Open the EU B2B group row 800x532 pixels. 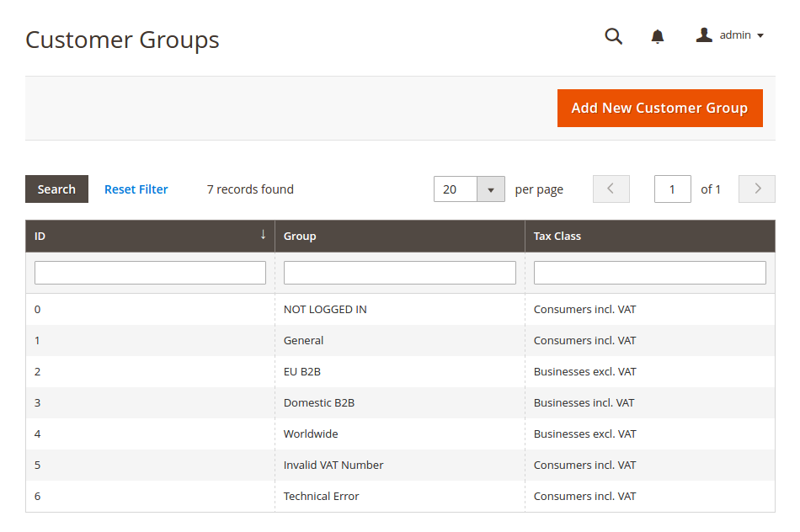[x=400, y=372]
